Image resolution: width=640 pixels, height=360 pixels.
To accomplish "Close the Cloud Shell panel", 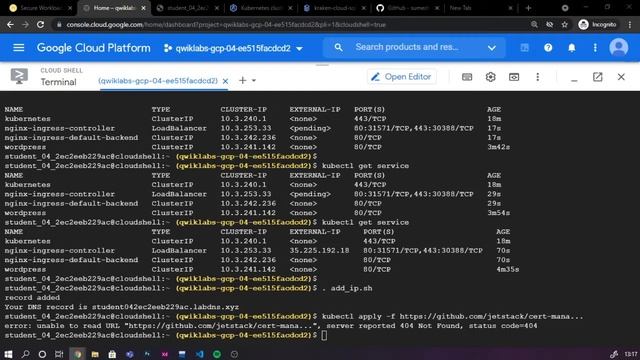I will pyautogui.click(x=621, y=77).
